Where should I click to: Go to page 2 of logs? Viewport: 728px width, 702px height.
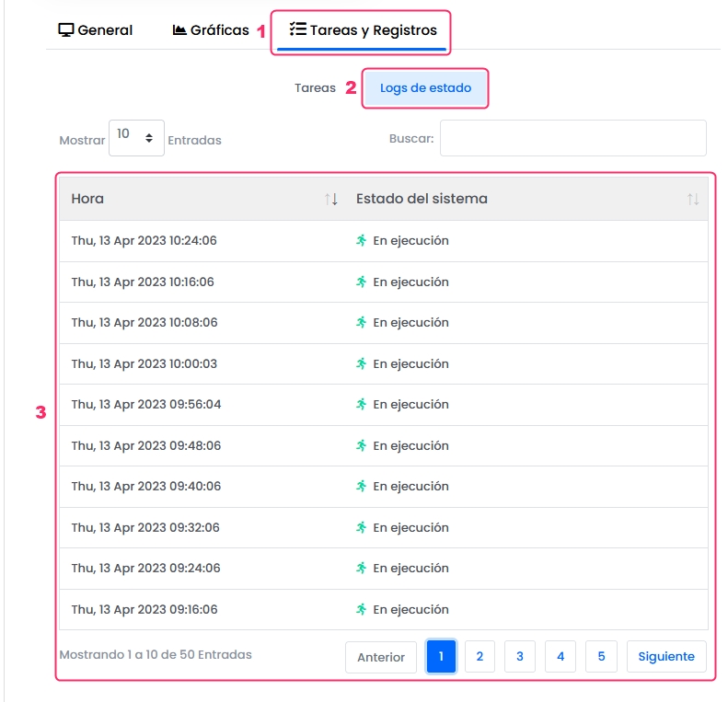[480, 657]
